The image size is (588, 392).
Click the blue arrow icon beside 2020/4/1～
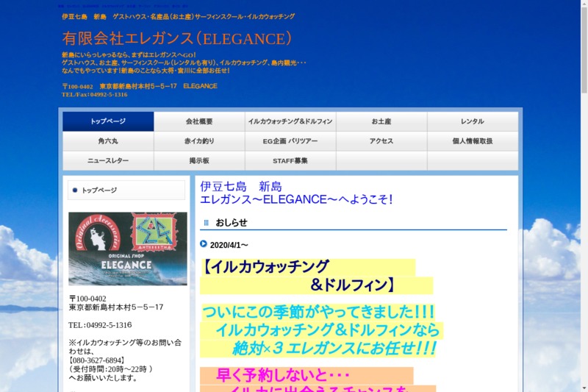coord(204,244)
